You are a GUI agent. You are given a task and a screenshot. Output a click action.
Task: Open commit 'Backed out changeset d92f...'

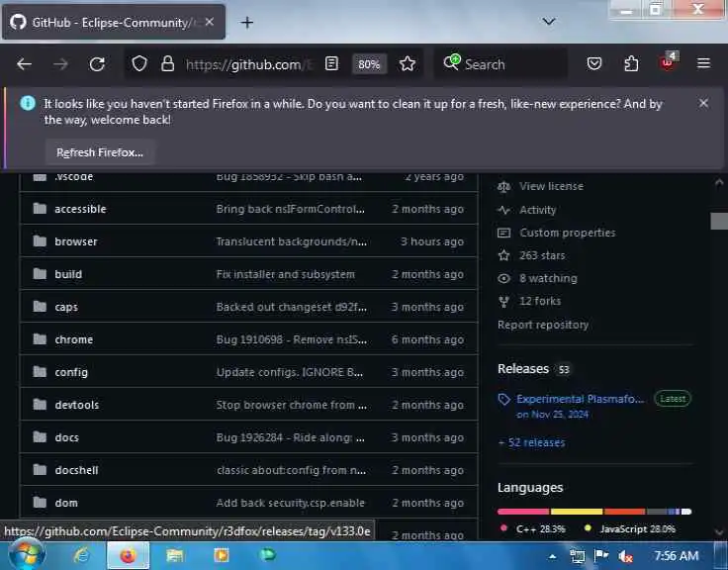(292, 307)
